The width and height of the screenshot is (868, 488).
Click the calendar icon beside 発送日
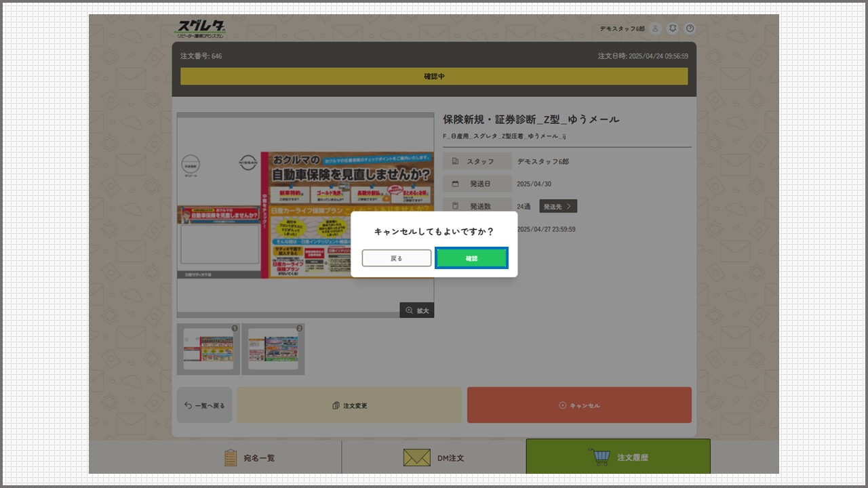tap(455, 184)
